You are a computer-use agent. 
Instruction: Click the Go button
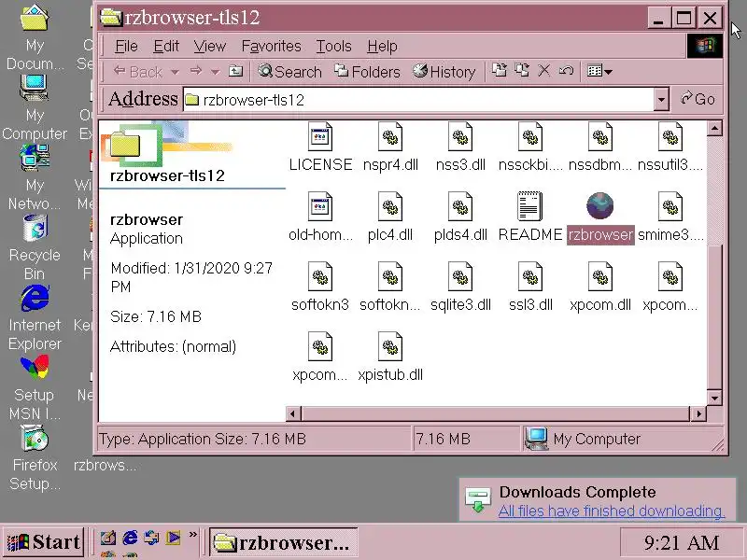(x=698, y=99)
